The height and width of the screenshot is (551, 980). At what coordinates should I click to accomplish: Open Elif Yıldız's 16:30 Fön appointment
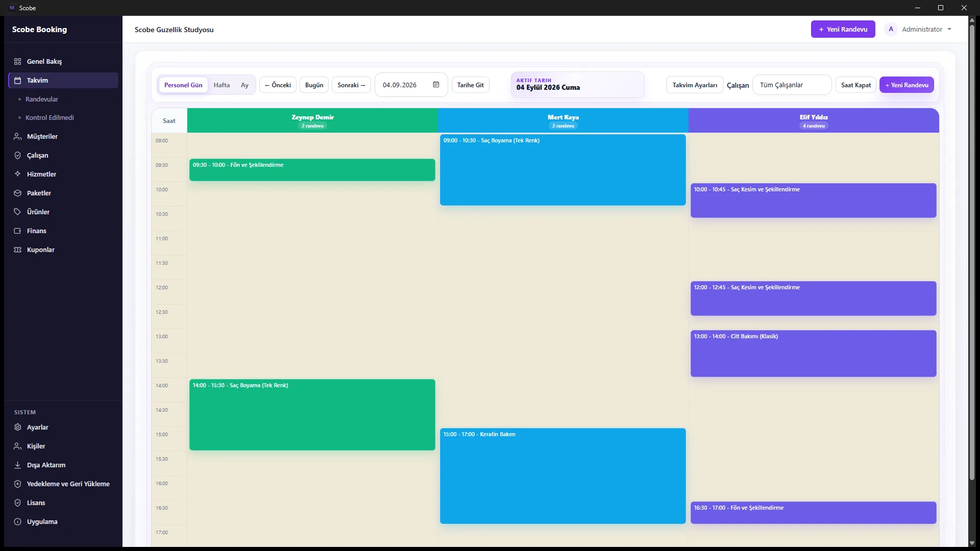[813, 513]
